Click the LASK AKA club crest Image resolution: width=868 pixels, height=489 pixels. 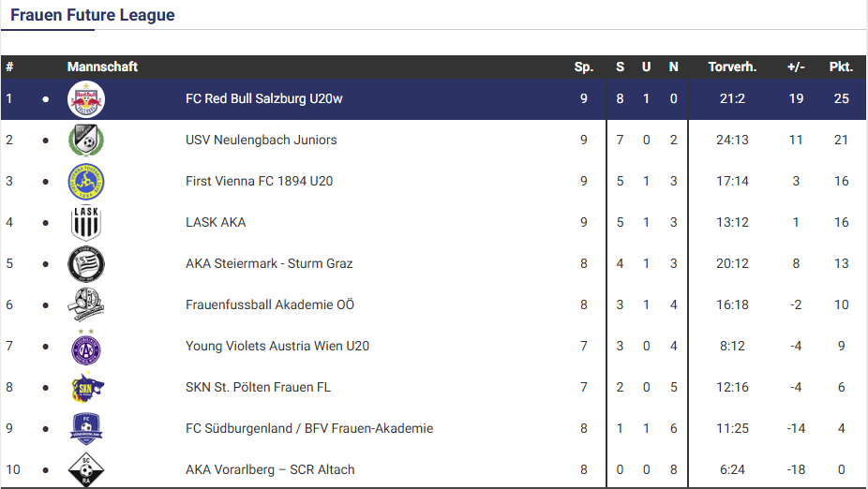(86, 223)
